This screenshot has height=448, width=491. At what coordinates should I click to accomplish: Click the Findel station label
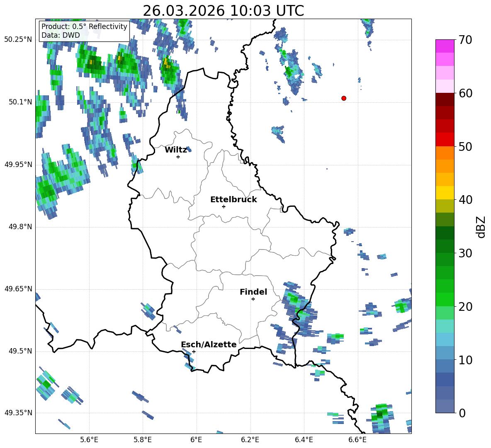[253, 292]
